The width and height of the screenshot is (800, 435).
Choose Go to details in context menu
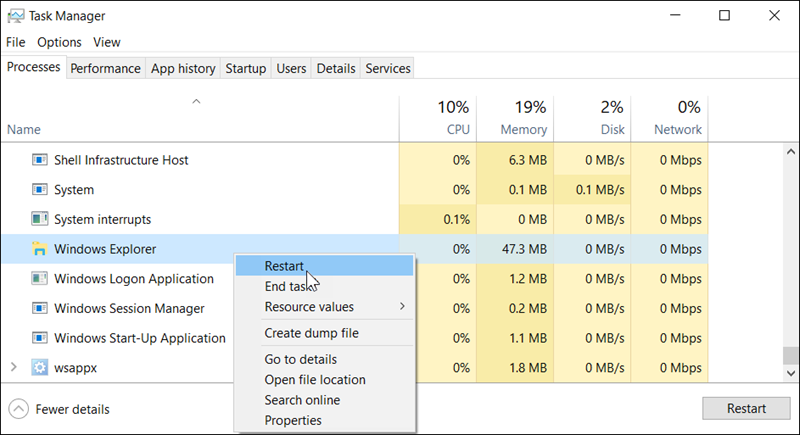coord(324,359)
